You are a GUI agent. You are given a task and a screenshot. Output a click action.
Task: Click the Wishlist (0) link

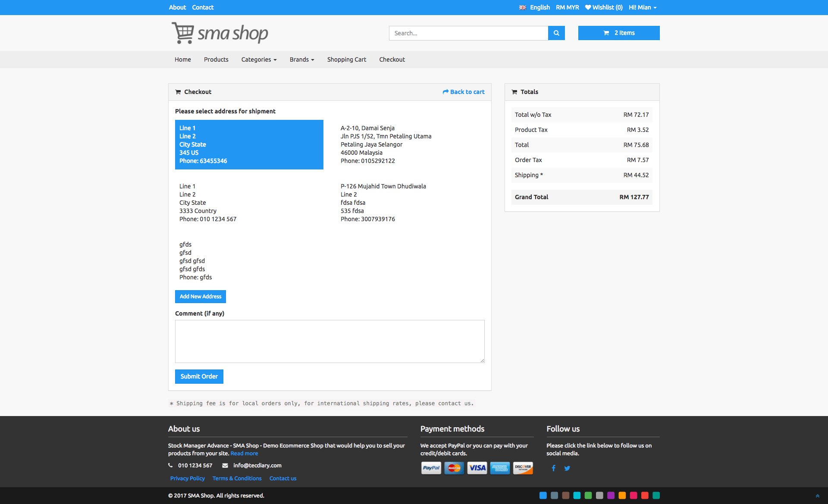pos(604,7)
